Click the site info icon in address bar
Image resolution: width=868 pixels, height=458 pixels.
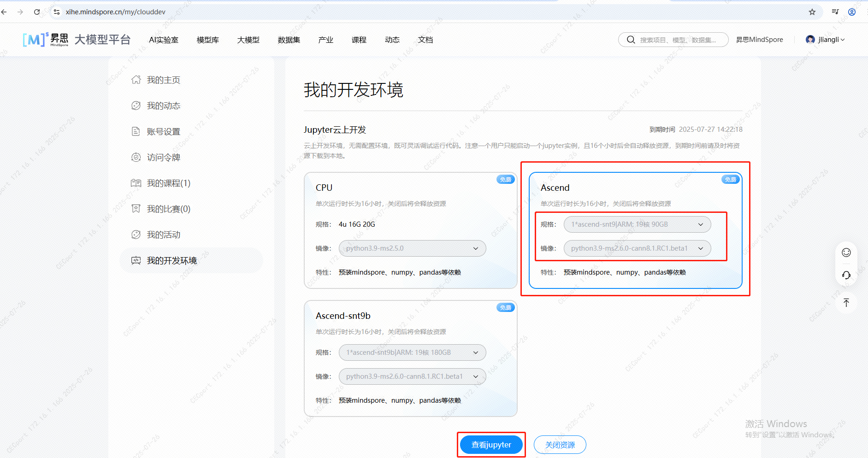click(x=57, y=12)
